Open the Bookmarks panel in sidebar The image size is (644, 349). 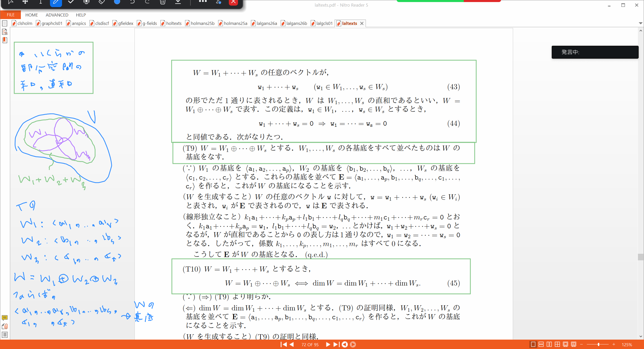click(x=5, y=40)
